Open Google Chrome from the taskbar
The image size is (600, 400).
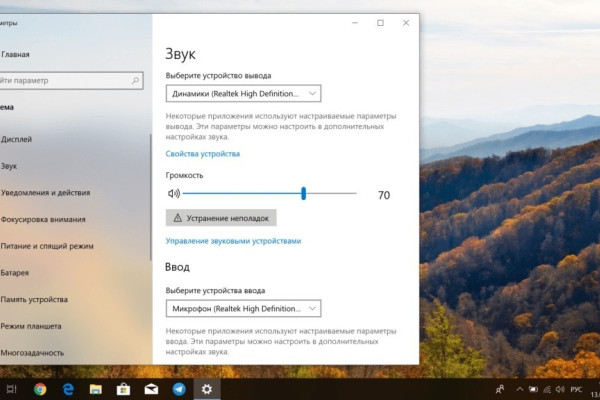click(x=40, y=389)
